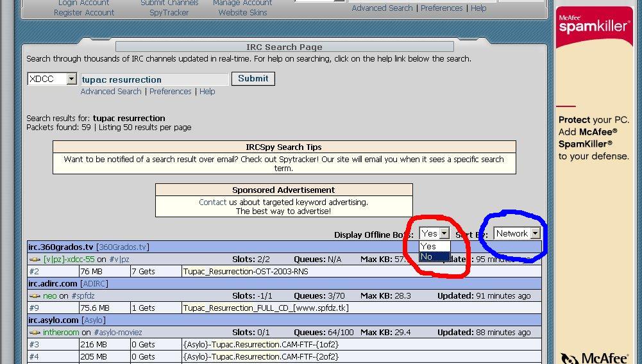Open Website Skins menu item
Viewport: 642px width, 364px height.
tap(243, 13)
